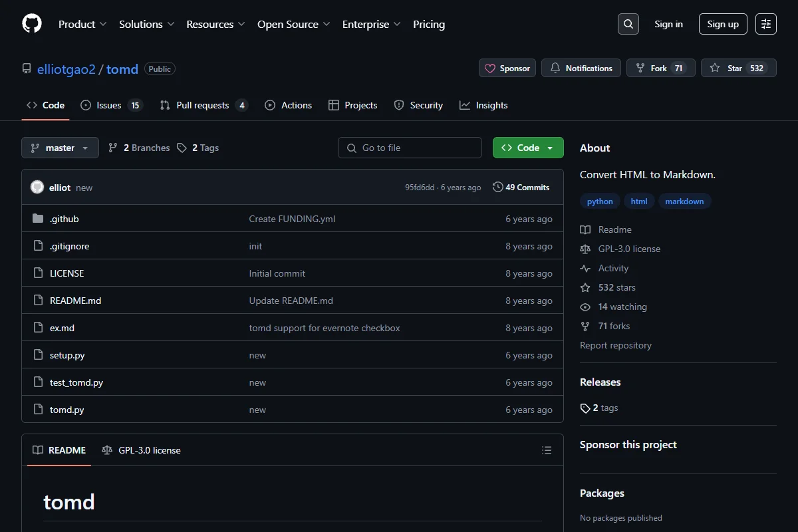Expand the master branch dropdown
This screenshot has width=798, height=532.
pyautogui.click(x=60, y=148)
